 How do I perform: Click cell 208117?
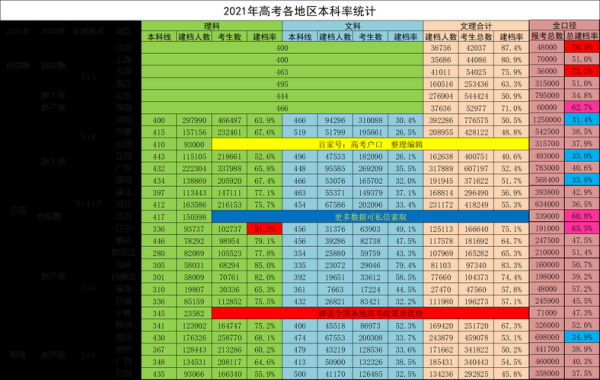[229, 362]
